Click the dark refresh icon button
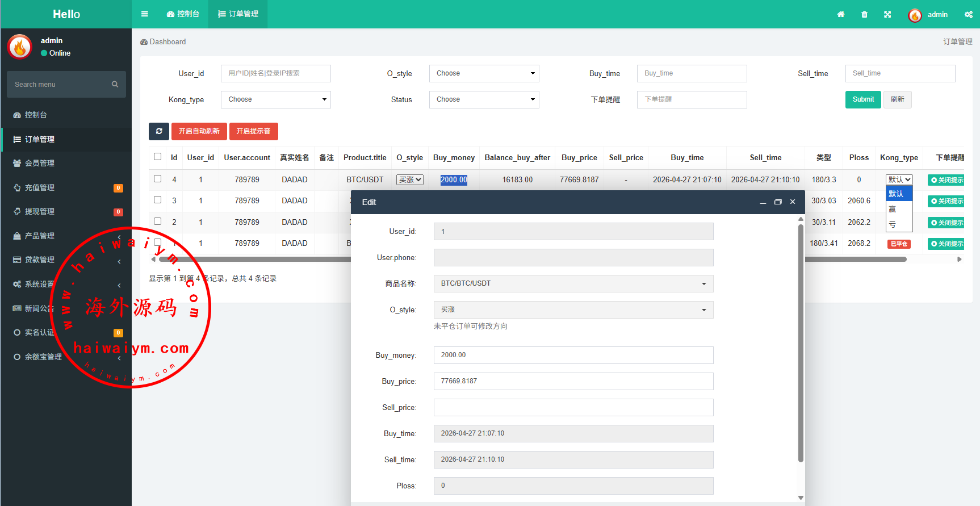Viewport: 980px width, 506px height. pos(159,131)
